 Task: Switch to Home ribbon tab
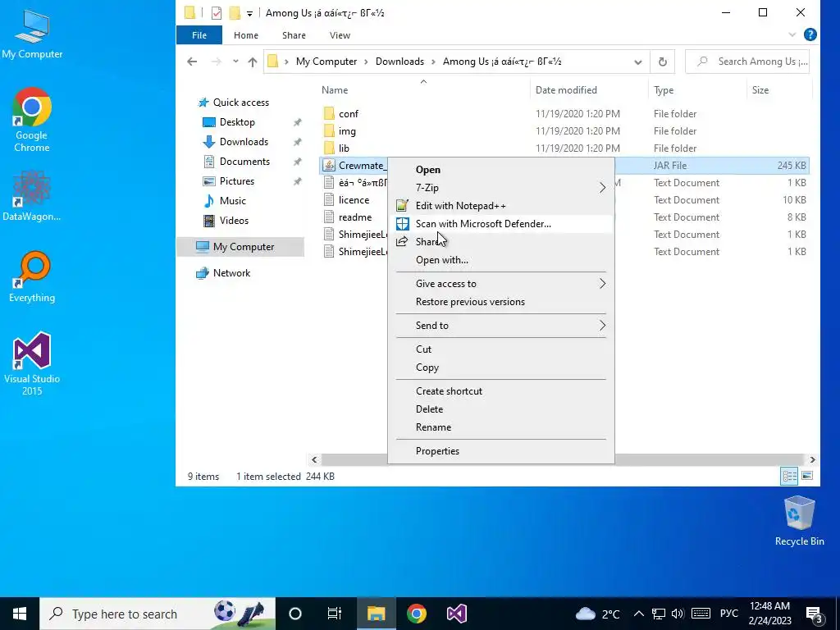pyautogui.click(x=246, y=35)
